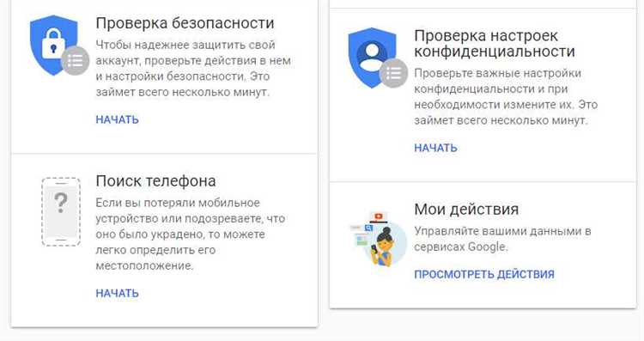Click the heading Проверка безопасности
Image resolution: width=644 pixels, height=341 pixels.
pos(185,23)
